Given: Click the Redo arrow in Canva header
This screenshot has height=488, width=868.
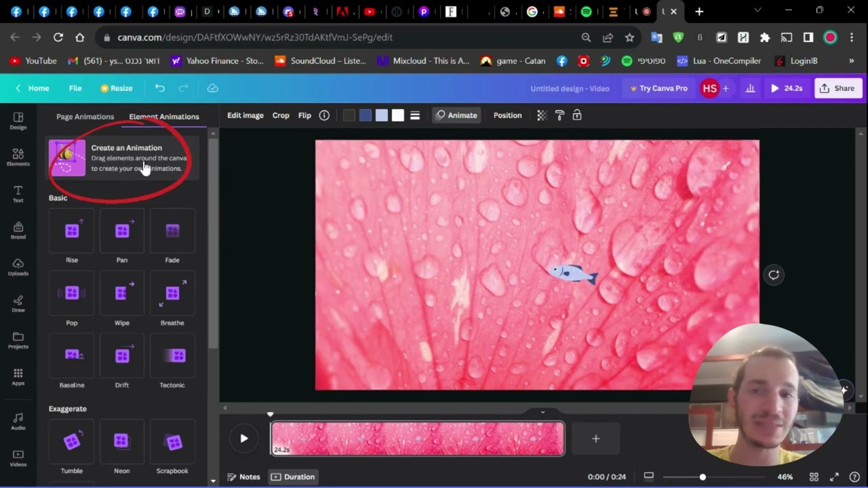Looking at the screenshot, I should (183, 88).
